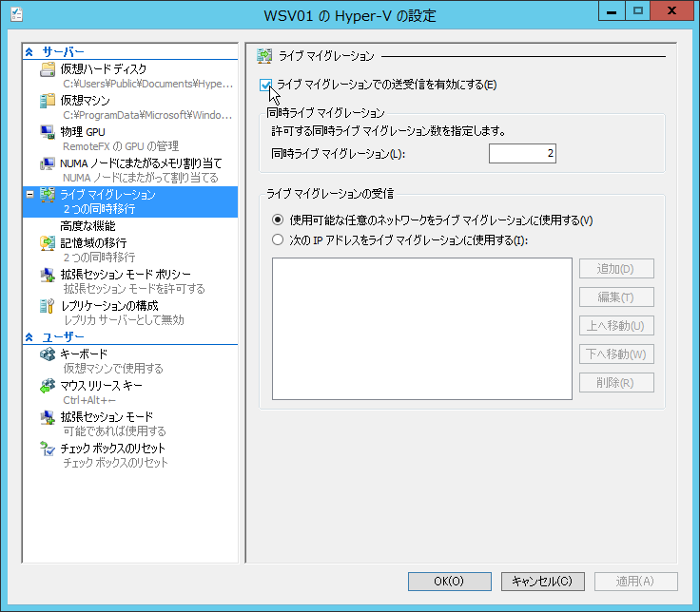Click the ライブ マイグレーション header icon in right pane
This screenshot has width=700, height=612.
(x=264, y=56)
